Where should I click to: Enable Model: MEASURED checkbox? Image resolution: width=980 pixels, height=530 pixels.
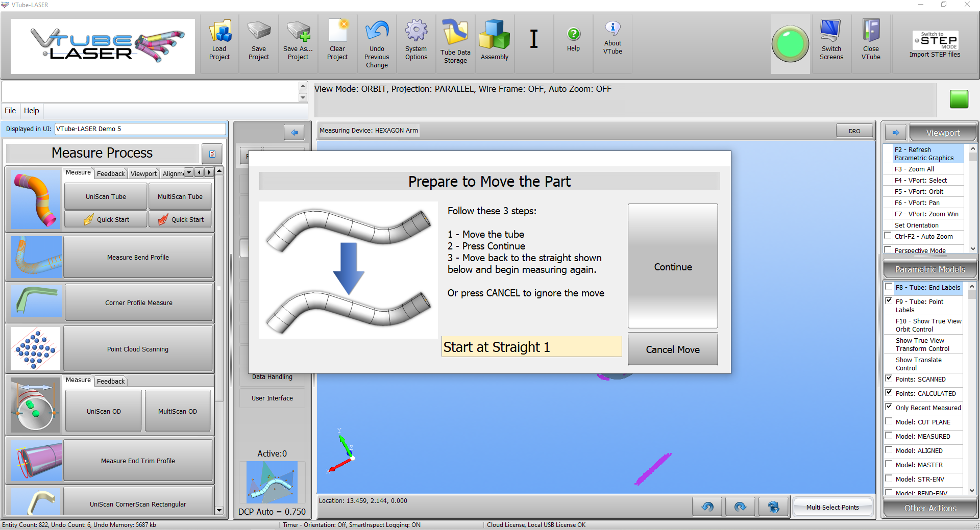point(889,436)
